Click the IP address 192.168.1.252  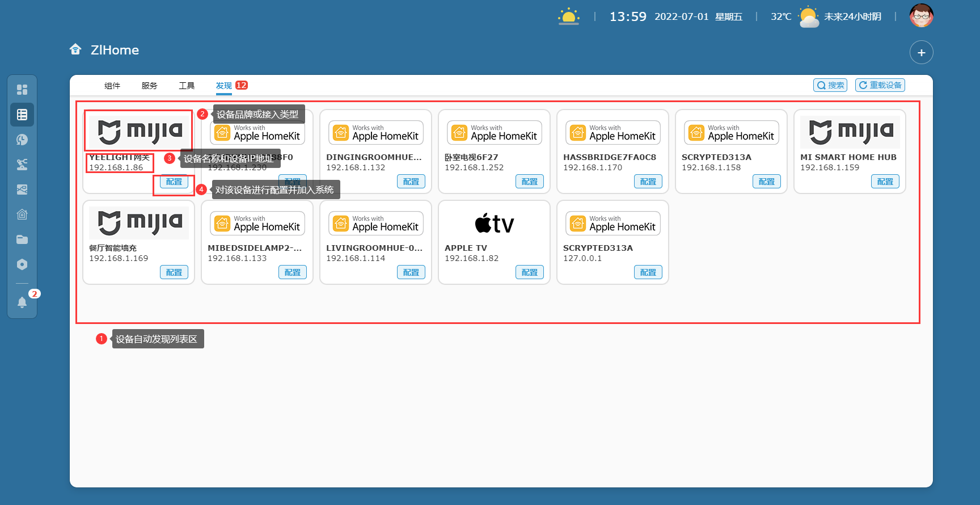474,167
